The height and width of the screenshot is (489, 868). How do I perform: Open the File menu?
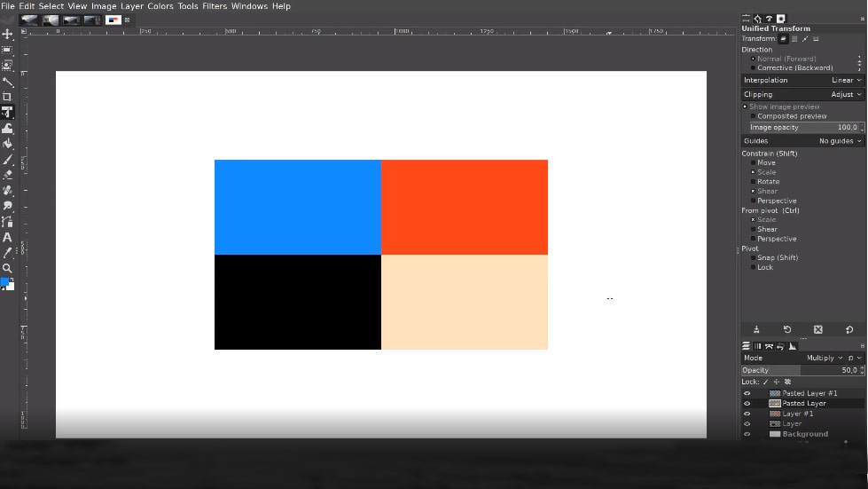pyautogui.click(x=8, y=6)
